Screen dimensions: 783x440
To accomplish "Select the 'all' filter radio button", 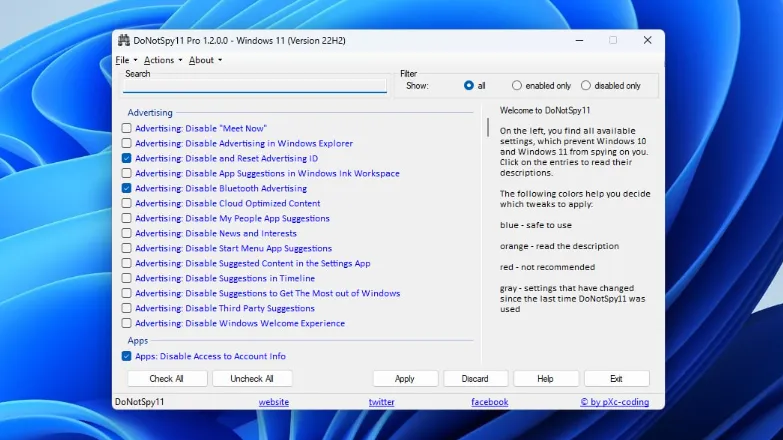I will 468,86.
